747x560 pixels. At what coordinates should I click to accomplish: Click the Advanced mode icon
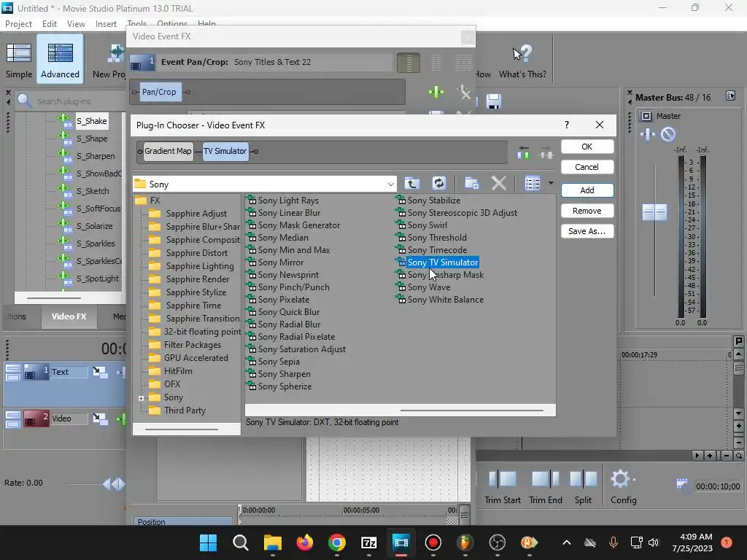click(60, 53)
